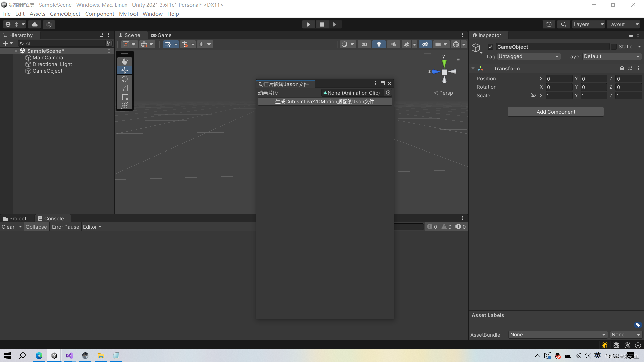
Task: Select the animation clip object picker icon
Action: 388,93
